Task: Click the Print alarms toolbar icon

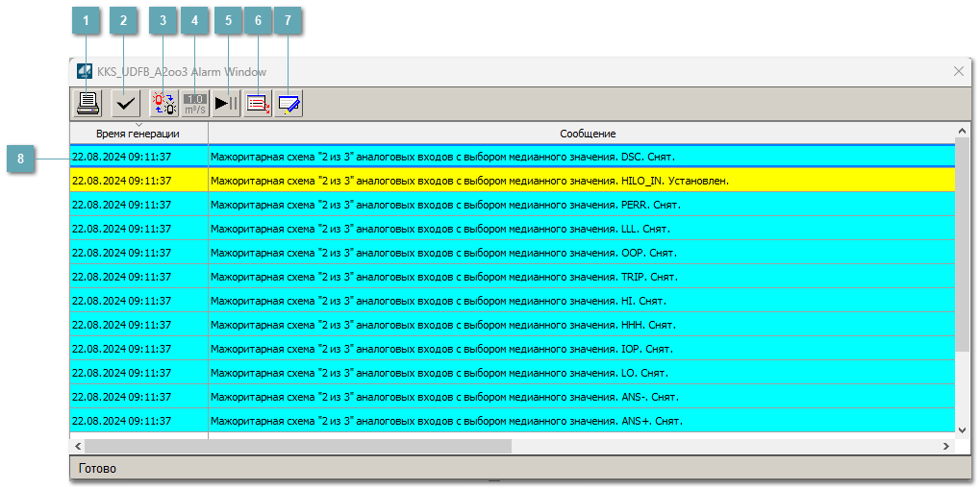Action: tap(88, 103)
